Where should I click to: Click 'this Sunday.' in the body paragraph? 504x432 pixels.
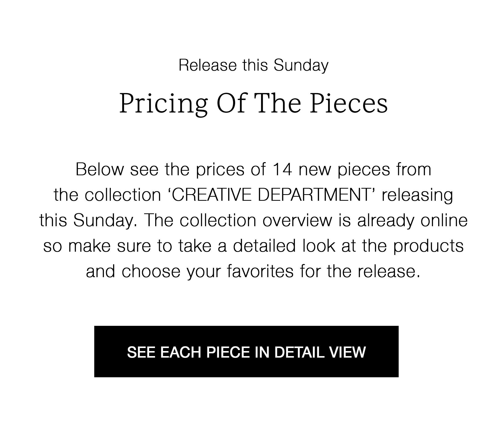(89, 220)
